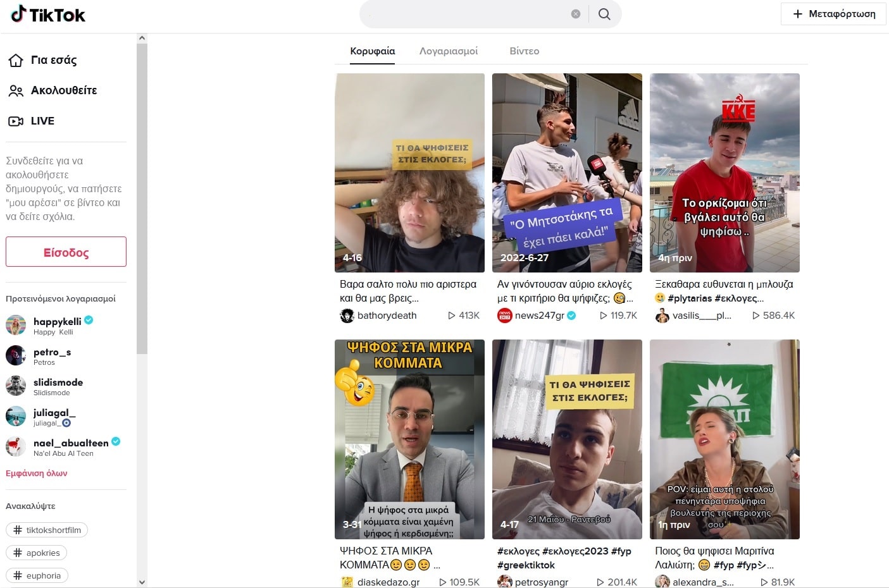889x588 pixels.
Task: Open nael_abualteen suggested account name
Action: point(71,443)
